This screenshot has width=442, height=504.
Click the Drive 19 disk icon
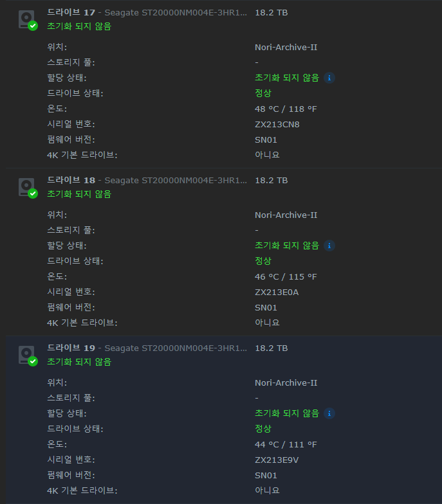click(x=28, y=356)
